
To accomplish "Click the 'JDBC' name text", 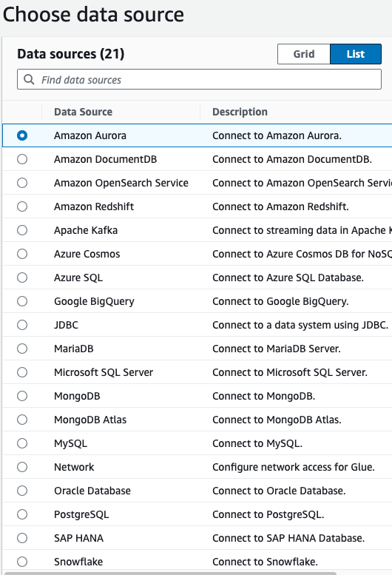I will coord(67,325).
